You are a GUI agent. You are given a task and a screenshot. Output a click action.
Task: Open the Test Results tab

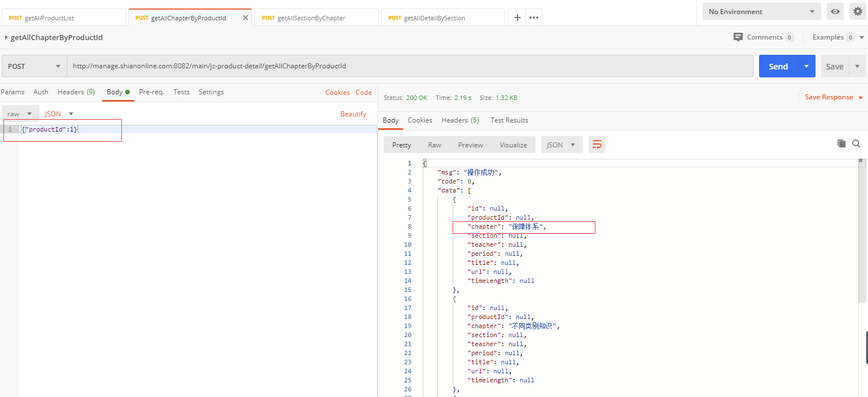point(509,120)
